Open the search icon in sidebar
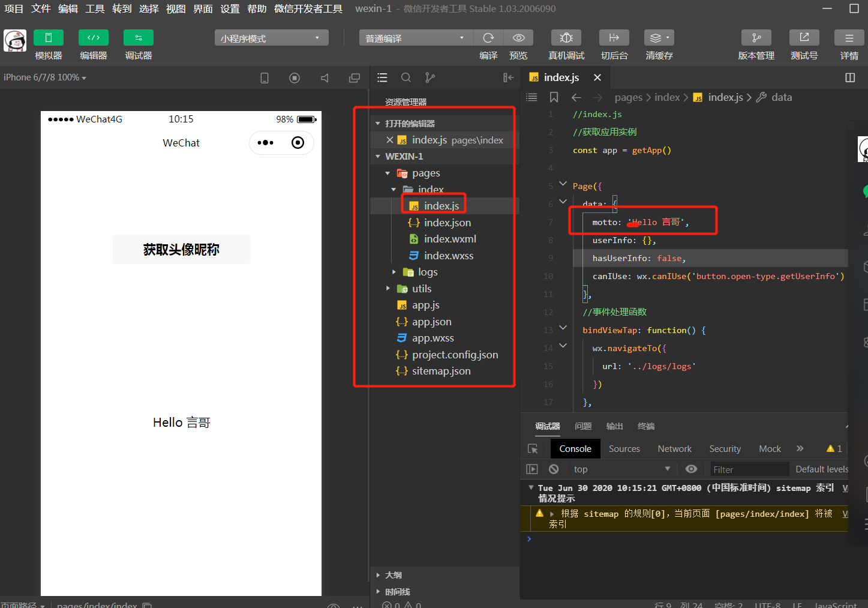The width and height of the screenshot is (868, 608). (406, 77)
